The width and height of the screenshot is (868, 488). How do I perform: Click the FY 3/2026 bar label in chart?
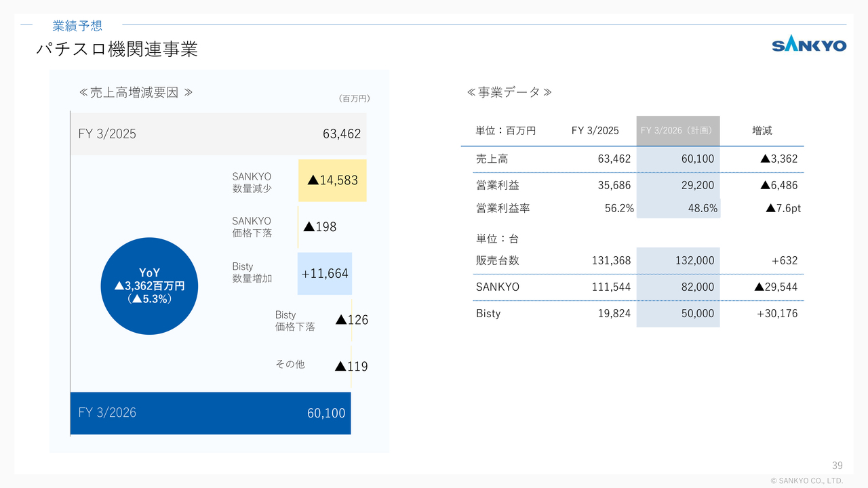tap(107, 412)
